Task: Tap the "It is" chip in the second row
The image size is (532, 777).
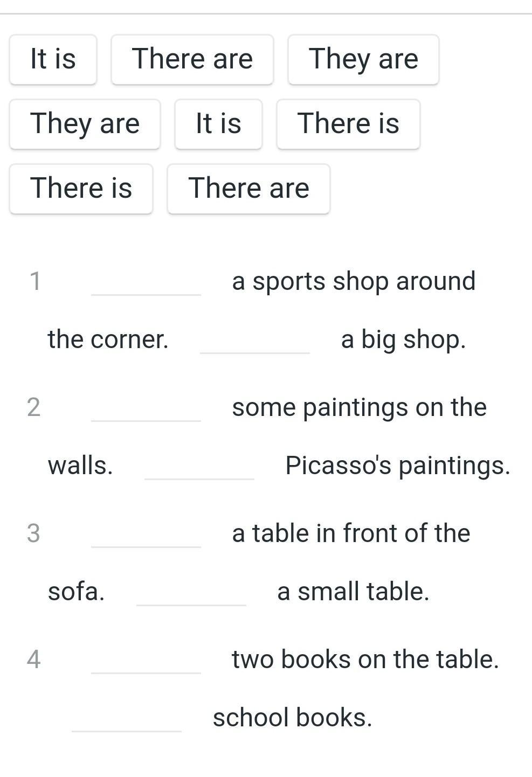Action: (218, 124)
